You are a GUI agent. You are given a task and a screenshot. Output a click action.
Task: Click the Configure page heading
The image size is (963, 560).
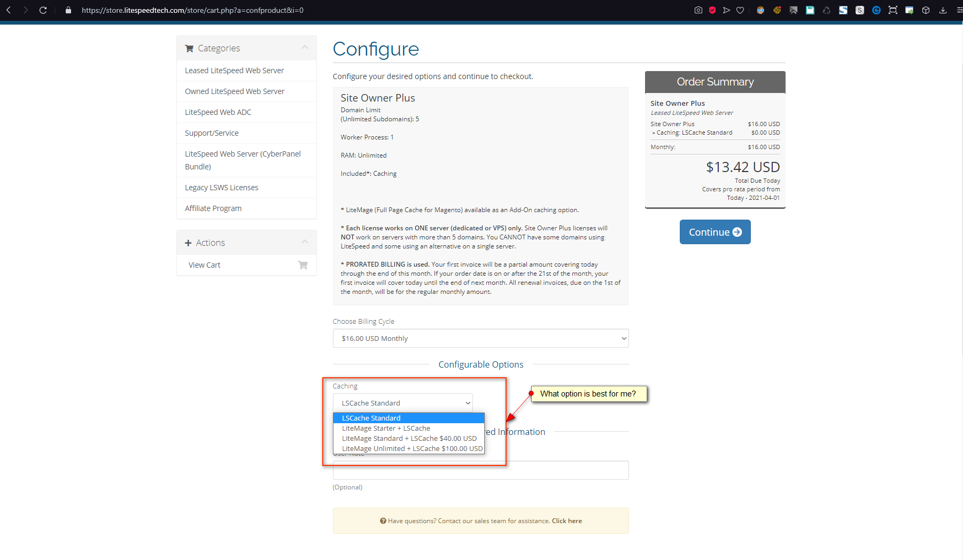(376, 49)
